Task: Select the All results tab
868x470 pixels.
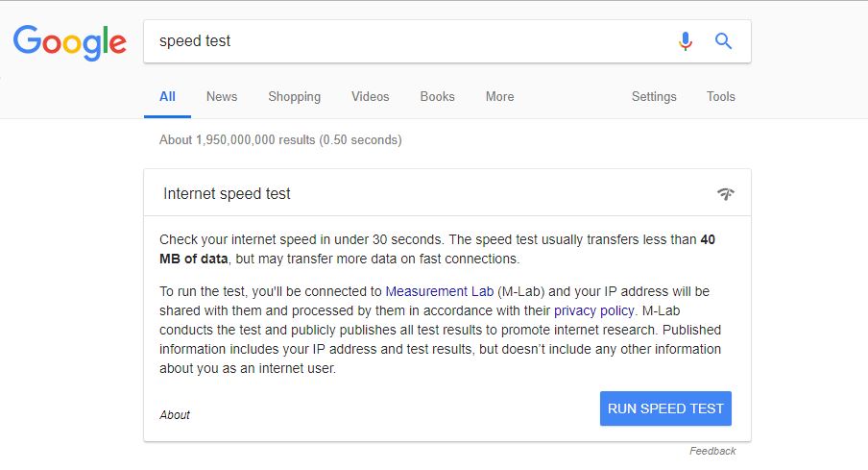Action: point(167,96)
